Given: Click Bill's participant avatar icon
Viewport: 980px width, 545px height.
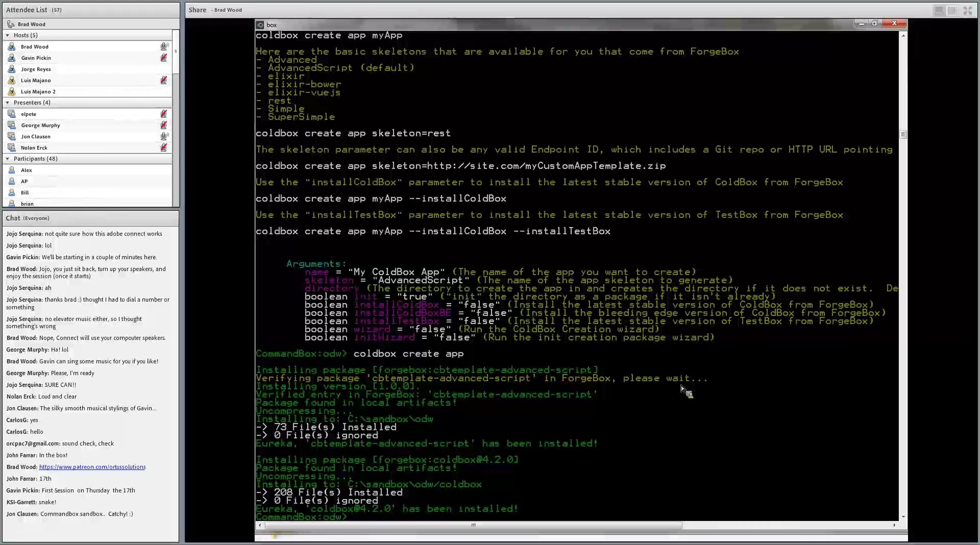Looking at the screenshot, I should click(x=12, y=193).
